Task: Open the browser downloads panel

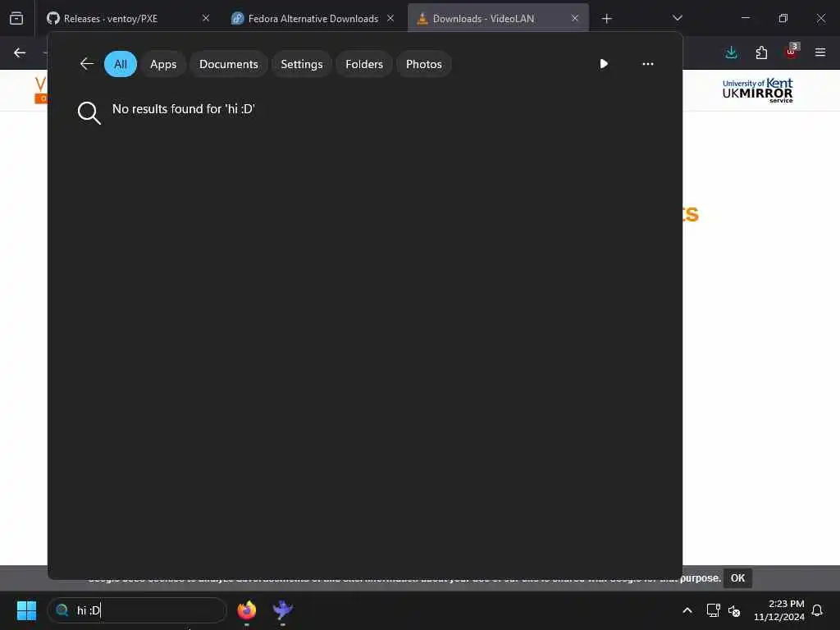Action: (731, 52)
